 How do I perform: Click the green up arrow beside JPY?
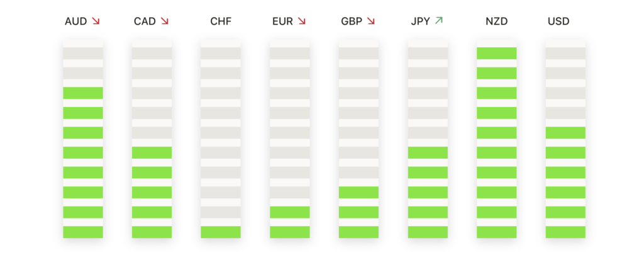[x=438, y=20]
